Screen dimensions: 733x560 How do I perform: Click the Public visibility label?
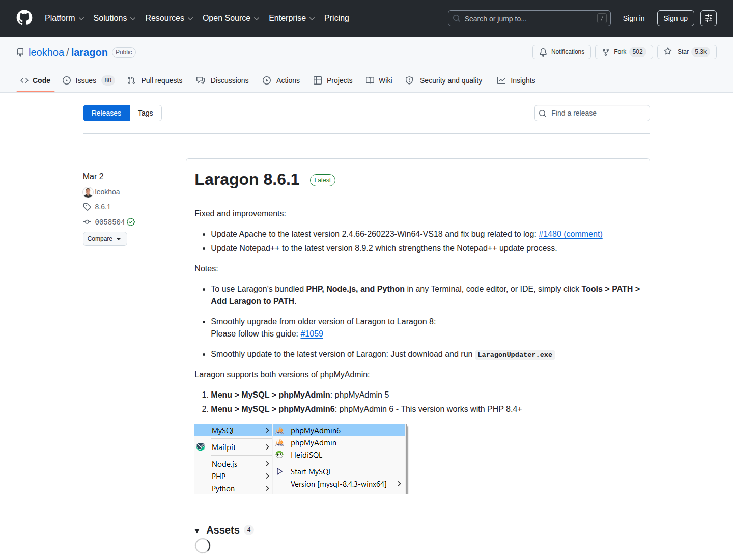(x=124, y=52)
